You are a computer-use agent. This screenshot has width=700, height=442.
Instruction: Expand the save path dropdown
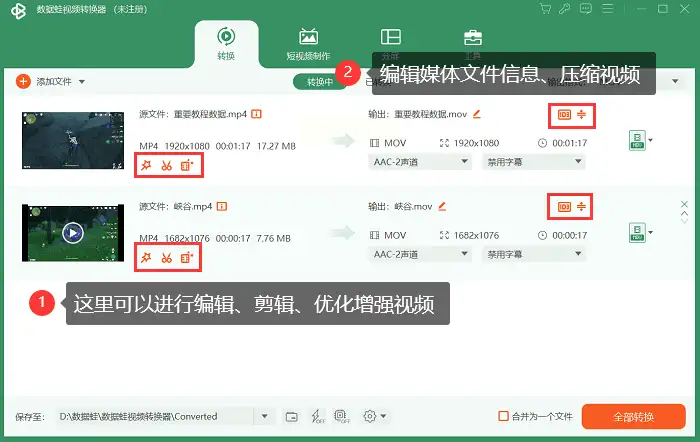click(264, 417)
